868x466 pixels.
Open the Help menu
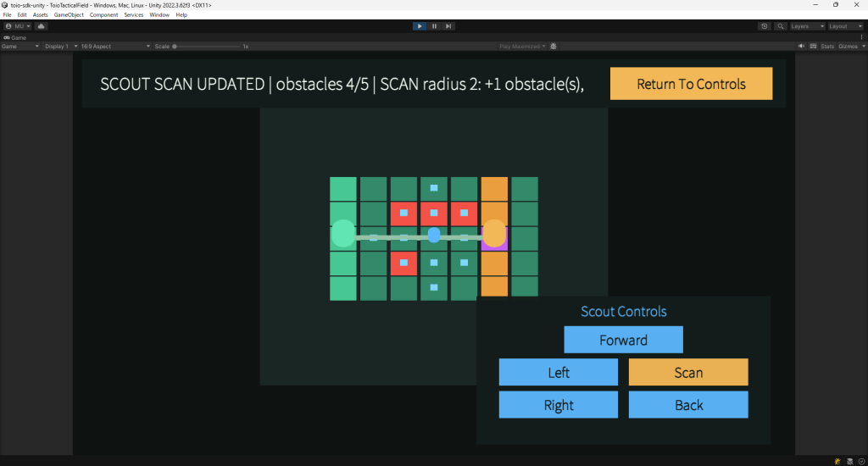click(x=181, y=15)
